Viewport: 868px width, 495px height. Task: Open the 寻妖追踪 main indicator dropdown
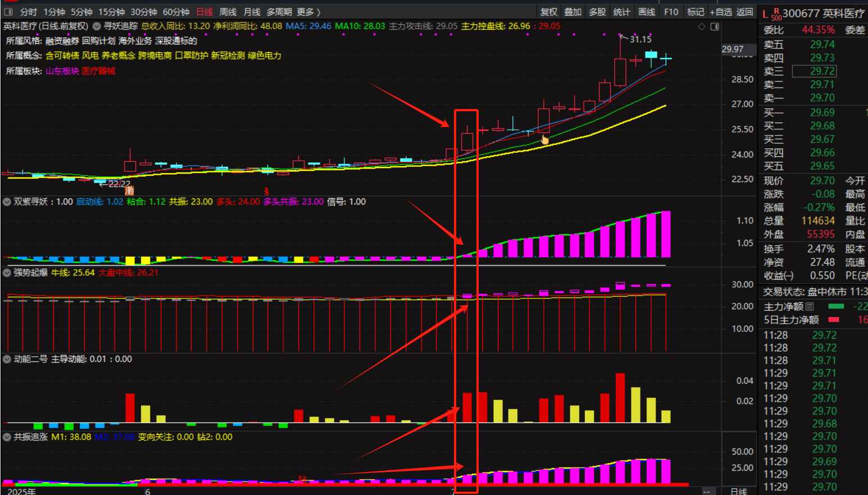pos(97,26)
